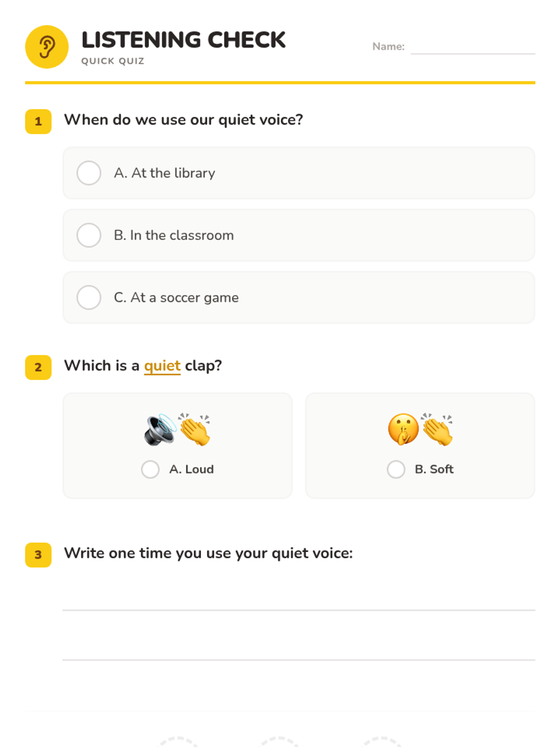Select the radio button for In the classroom
Viewport: 560px width, 747px height.
89,235
